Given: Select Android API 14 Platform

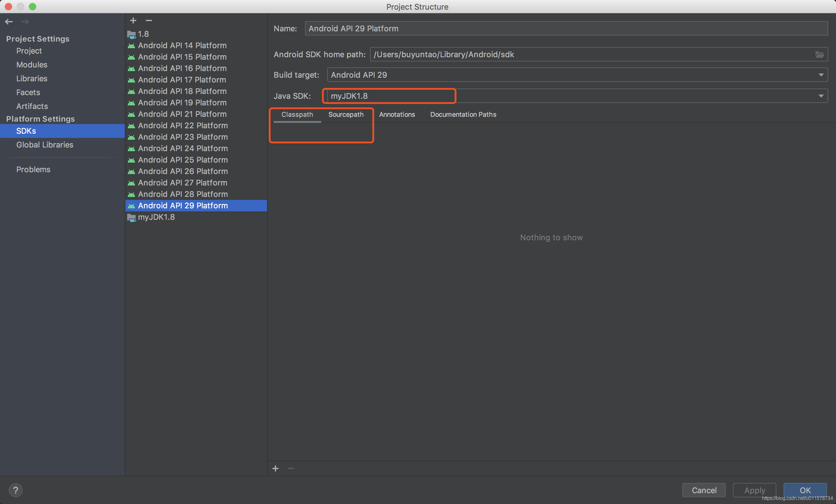Looking at the screenshot, I should 196,46.
